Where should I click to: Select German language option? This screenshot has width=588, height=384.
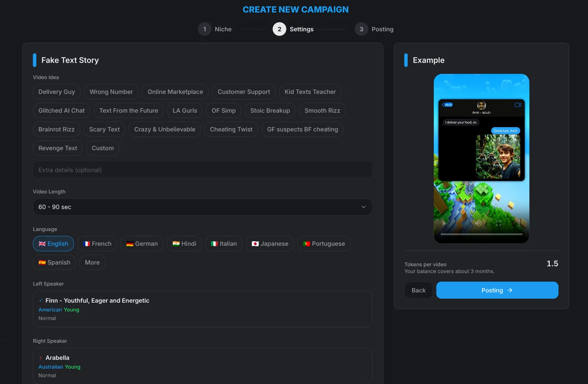pyautogui.click(x=142, y=244)
